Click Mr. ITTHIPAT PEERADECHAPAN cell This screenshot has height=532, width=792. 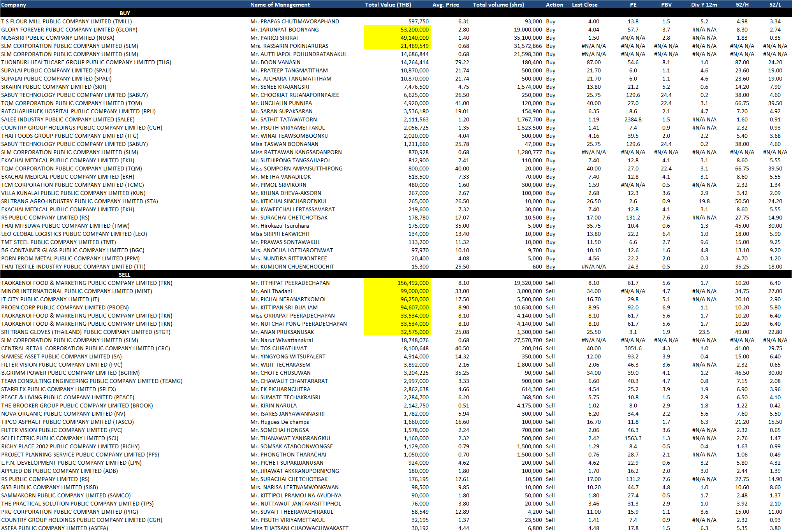pyautogui.click(x=290, y=283)
